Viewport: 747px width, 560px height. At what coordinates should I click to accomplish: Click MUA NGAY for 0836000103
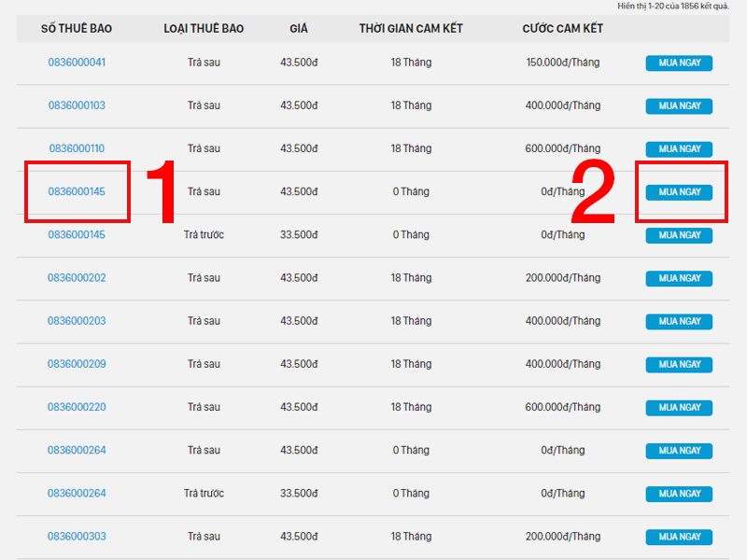coord(679,106)
